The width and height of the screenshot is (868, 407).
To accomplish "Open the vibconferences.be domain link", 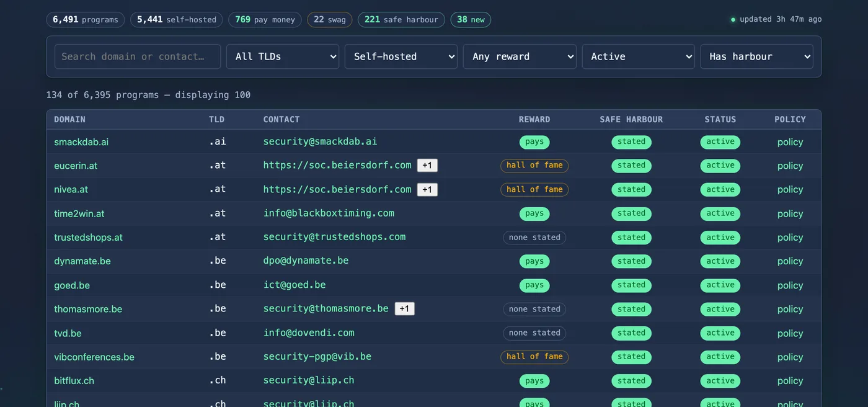I will pyautogui.click(x=94, y=357).
